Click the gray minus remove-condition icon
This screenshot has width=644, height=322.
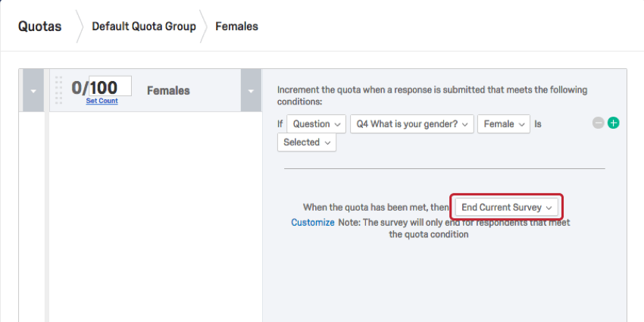pyautogui.click(x=599, y=123)
